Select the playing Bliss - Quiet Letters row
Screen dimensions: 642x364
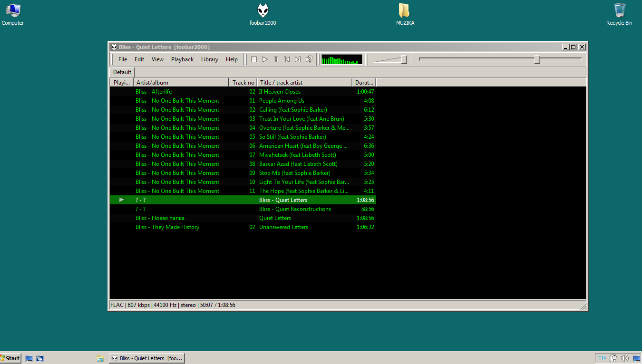[x=243, y=200]
